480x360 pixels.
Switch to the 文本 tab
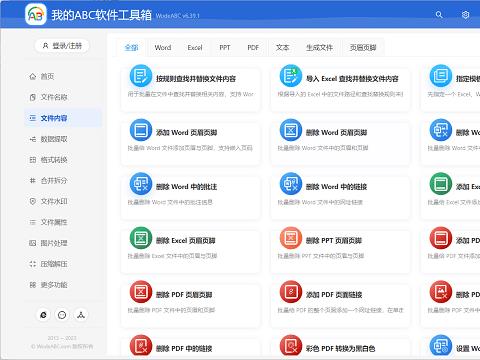[x=282, y=48]
